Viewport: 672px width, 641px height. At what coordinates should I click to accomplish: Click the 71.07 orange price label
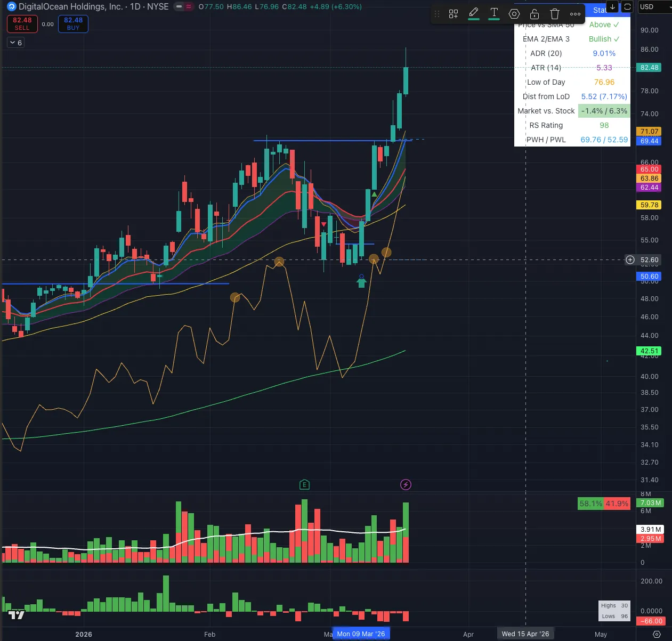click(650, 132)
